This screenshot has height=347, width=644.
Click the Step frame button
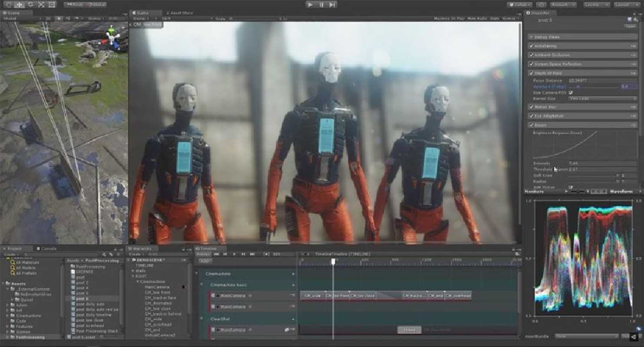[331, 5]
